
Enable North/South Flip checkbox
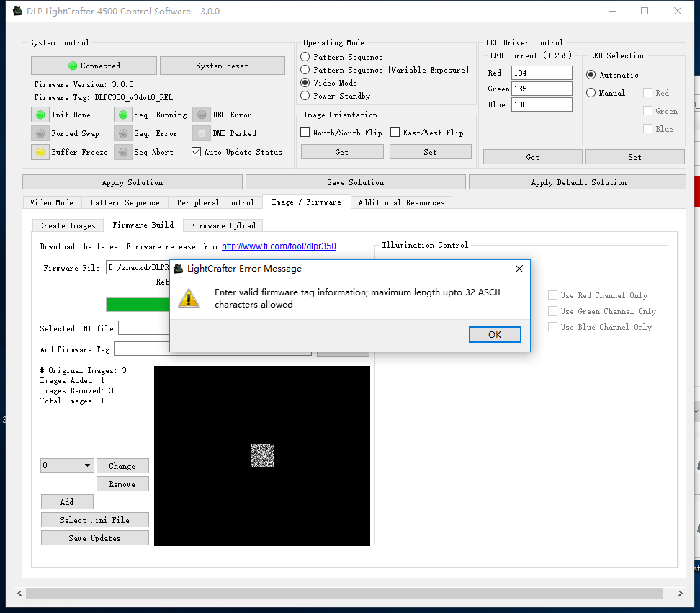[x=305, y=133]
